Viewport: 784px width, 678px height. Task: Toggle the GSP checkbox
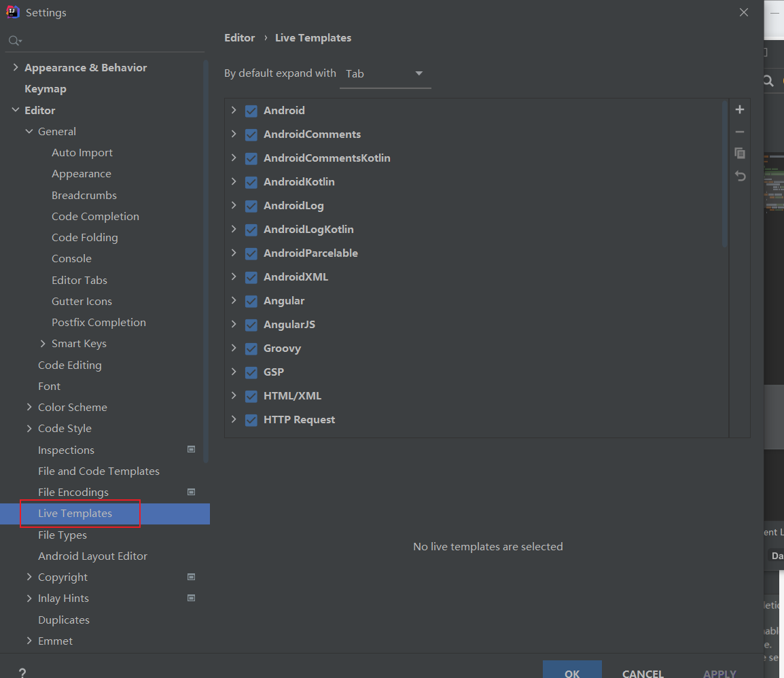[x=251, y=372]
